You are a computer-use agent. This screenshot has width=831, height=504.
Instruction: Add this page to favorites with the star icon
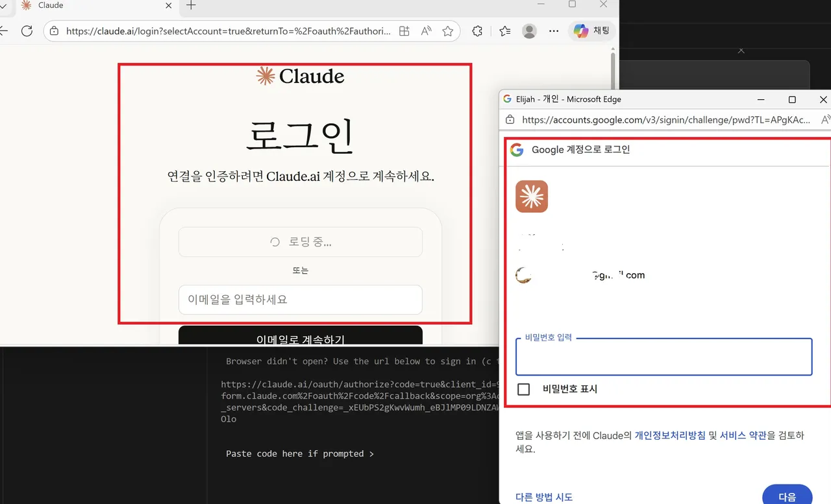pos(449,30)
